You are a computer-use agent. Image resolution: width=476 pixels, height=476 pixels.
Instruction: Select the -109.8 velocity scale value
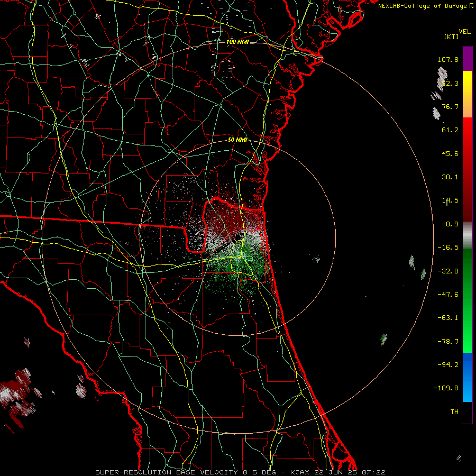pos(446,388)
